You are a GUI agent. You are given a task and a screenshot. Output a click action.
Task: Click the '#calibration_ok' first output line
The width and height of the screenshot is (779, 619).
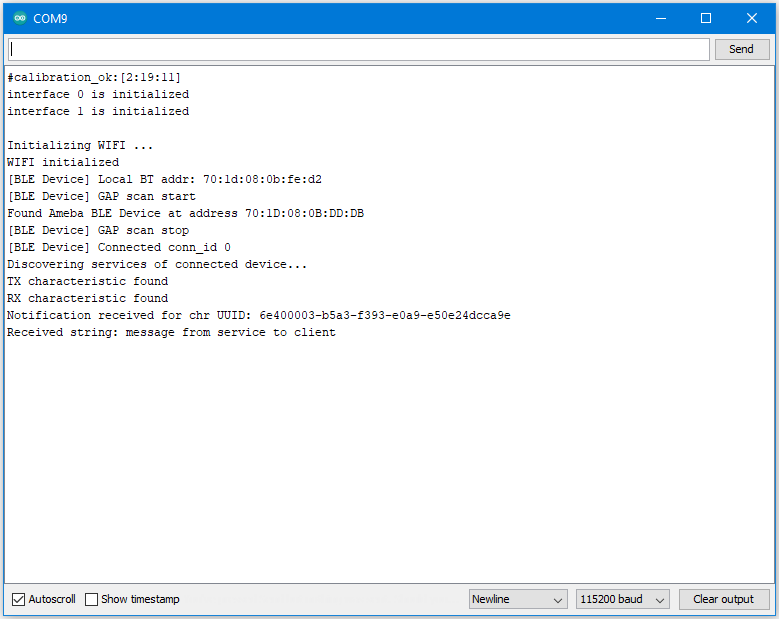94,77
